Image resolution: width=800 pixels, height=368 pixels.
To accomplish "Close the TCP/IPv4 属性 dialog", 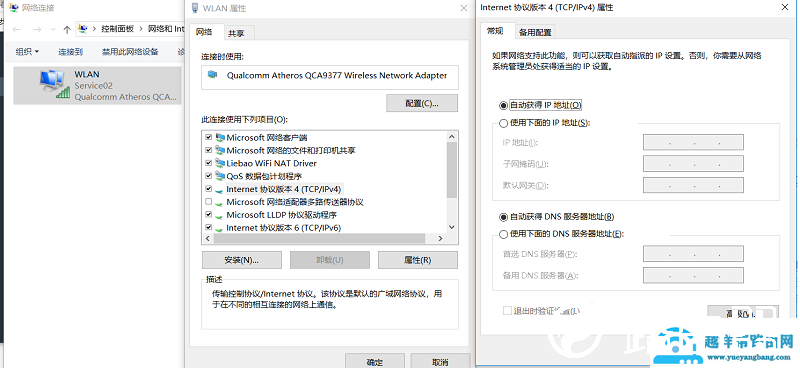I will coord(785,8).
